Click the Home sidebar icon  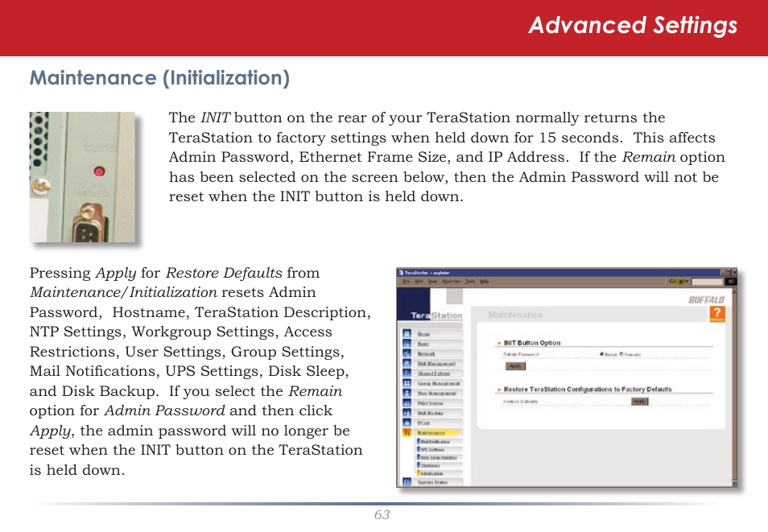coord(407,333)
